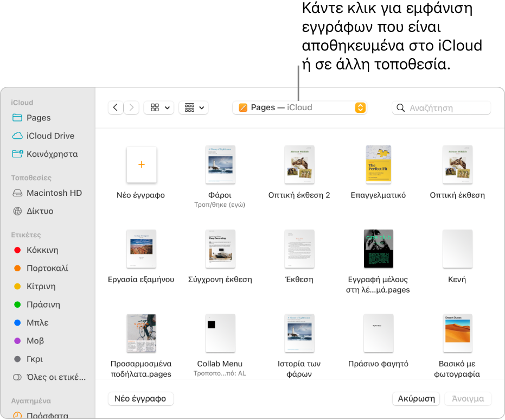Viewport: 505px width, 420px height.
Task: Select the cine club Εγγραφή μέλους document
Action: [379, 249]
